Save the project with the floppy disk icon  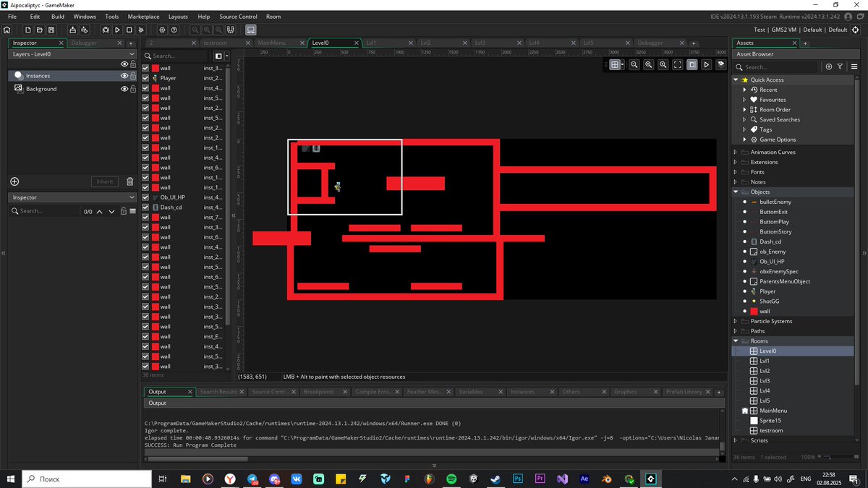click(x=51, y=30)
